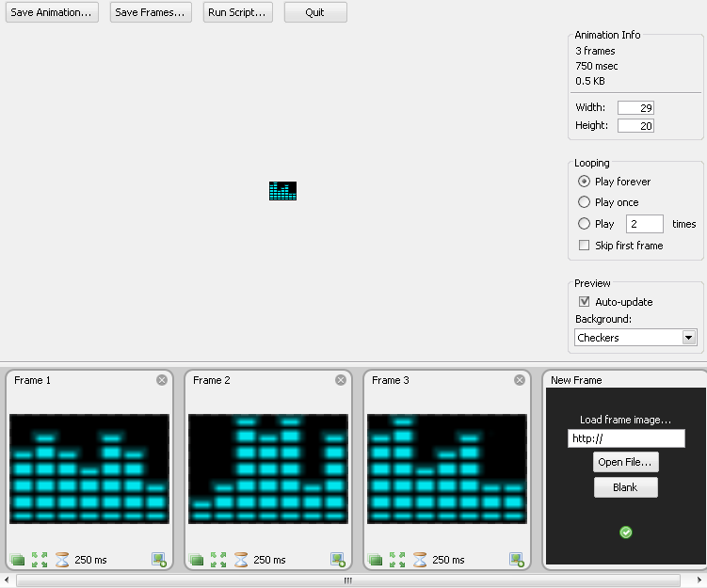Select the Frame 2 equalizer thumbnail
Image resolution: width=707 pixels, height=588 pixels.
268,469
